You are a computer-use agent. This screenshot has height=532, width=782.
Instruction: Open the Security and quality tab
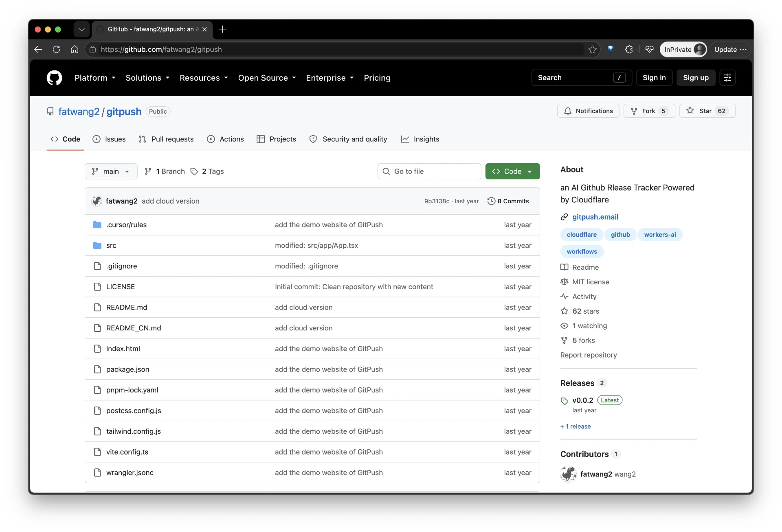point(348,139)
